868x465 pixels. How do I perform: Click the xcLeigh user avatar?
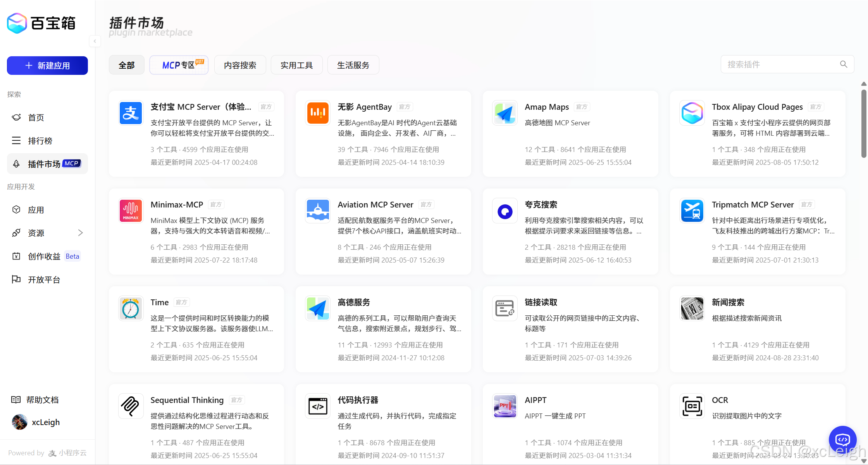point(20,422)
